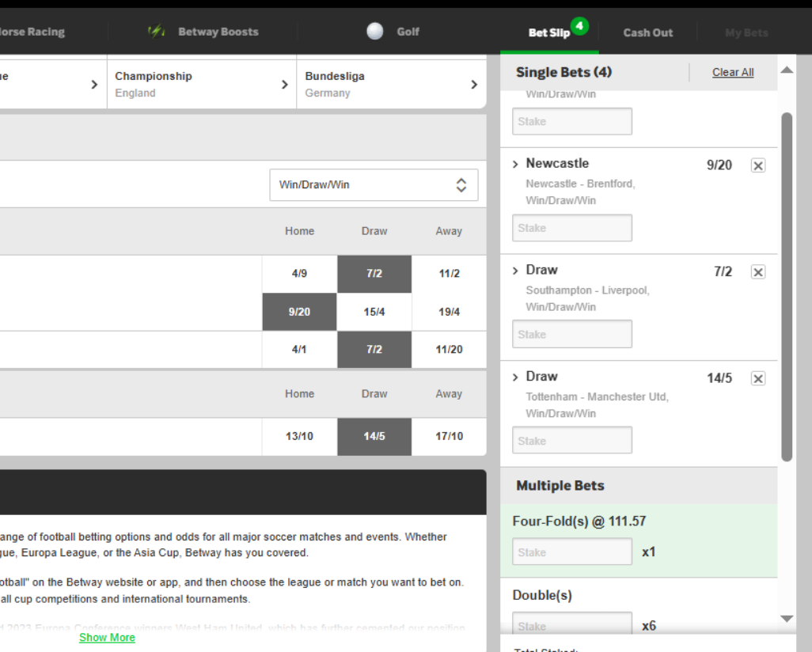Select the 19/4 away odds

[449, 312]
